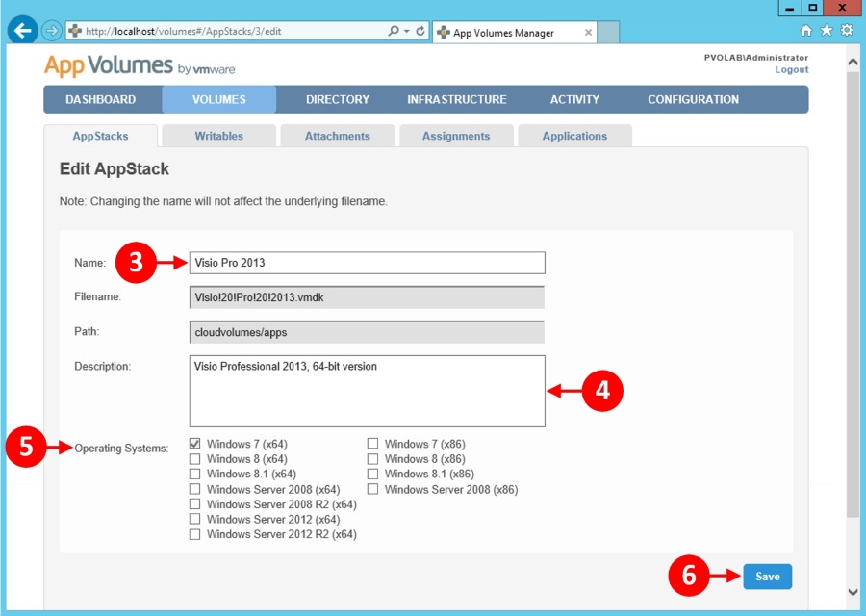Open a new blank browser tab
This screenshot has height=616, width=866.
[608, 32]
